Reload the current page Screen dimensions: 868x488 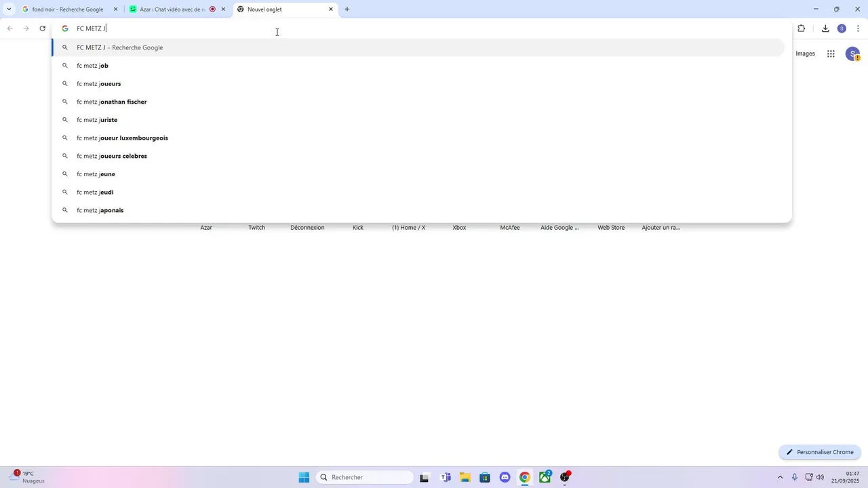tap(42, 28)
